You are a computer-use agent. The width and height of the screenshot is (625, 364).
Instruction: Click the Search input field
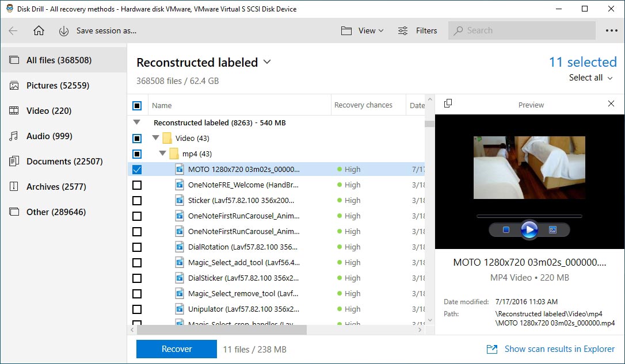point(522,30)
